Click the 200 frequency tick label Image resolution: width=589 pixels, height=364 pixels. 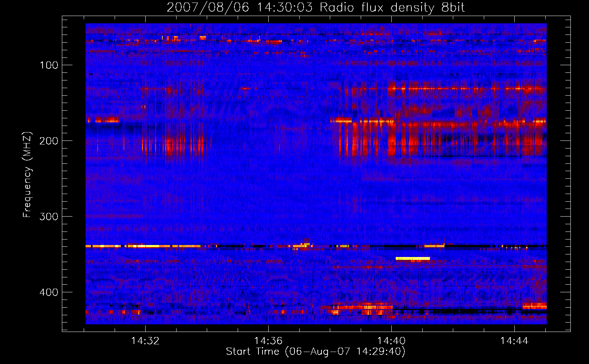pyautogui.click(x=49, y=141)
